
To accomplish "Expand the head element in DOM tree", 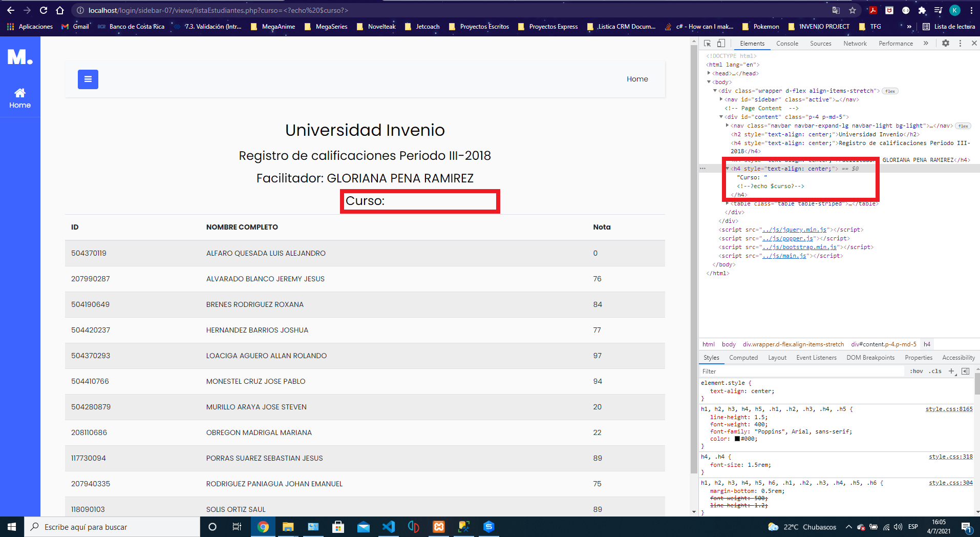I will click(x=709, y=73).
